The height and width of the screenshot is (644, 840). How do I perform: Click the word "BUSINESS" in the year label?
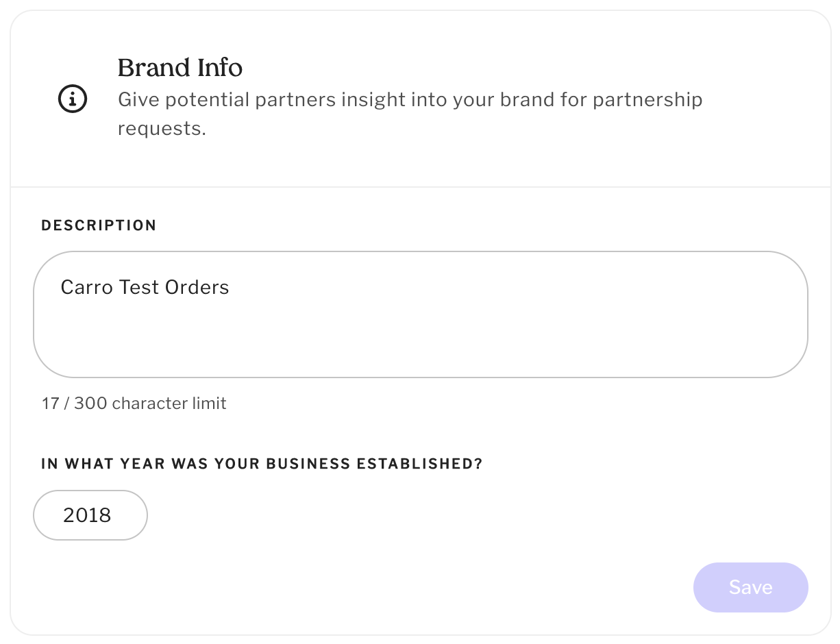(308, 464)
